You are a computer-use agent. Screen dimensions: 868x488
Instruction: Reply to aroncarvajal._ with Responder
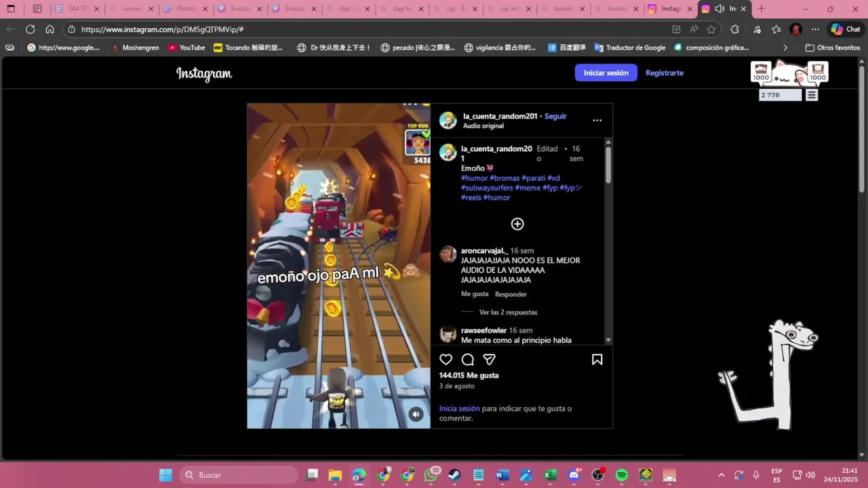point(511,294)
